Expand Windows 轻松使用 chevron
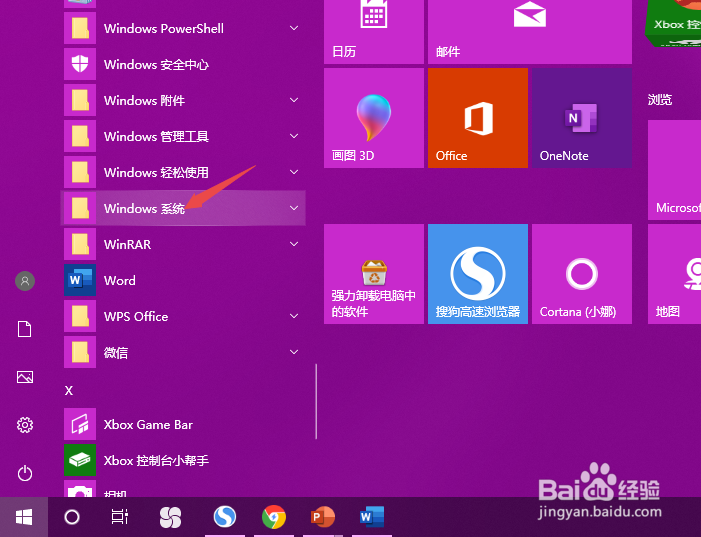701x537 pixels. (x=294, y=172)
